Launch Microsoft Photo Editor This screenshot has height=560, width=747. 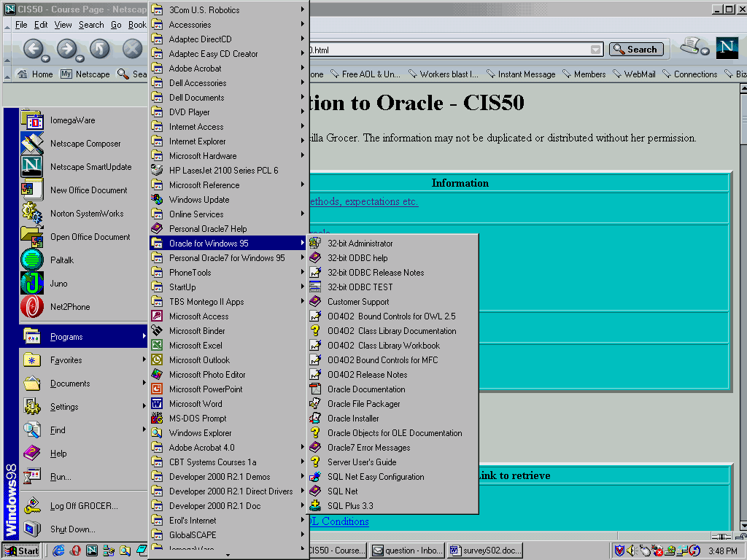click(228, 375)
